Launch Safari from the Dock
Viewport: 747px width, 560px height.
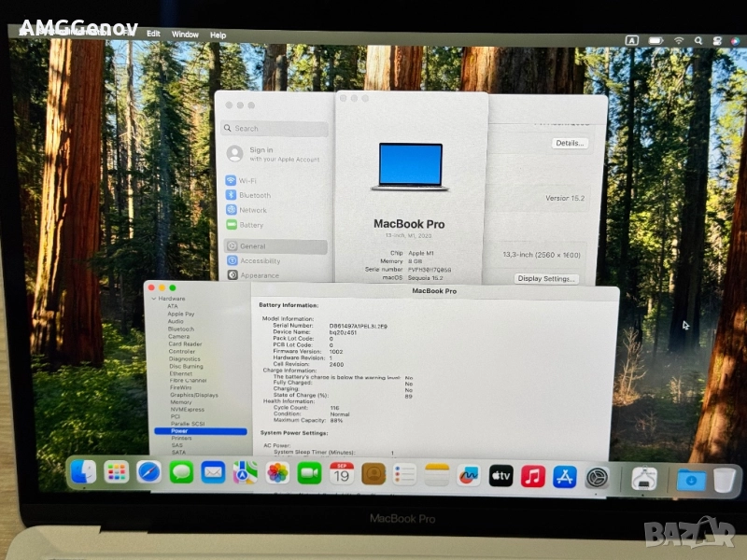[148, 472]
